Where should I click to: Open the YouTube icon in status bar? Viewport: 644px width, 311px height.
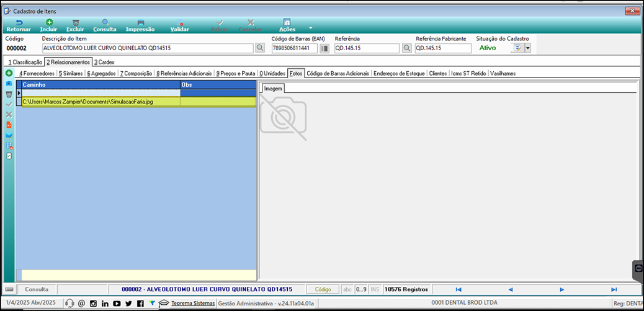(x=117, y=304)
